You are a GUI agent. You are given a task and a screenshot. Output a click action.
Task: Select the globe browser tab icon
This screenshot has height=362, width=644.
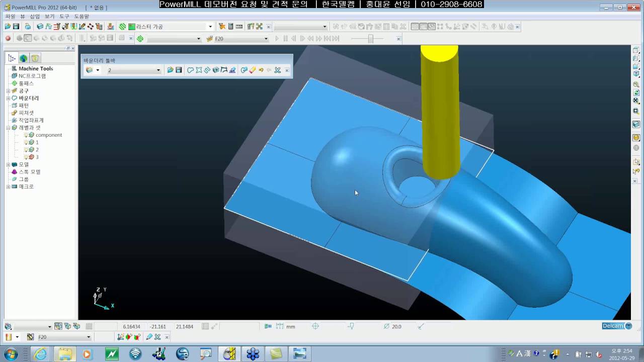(x=23, y=58)
